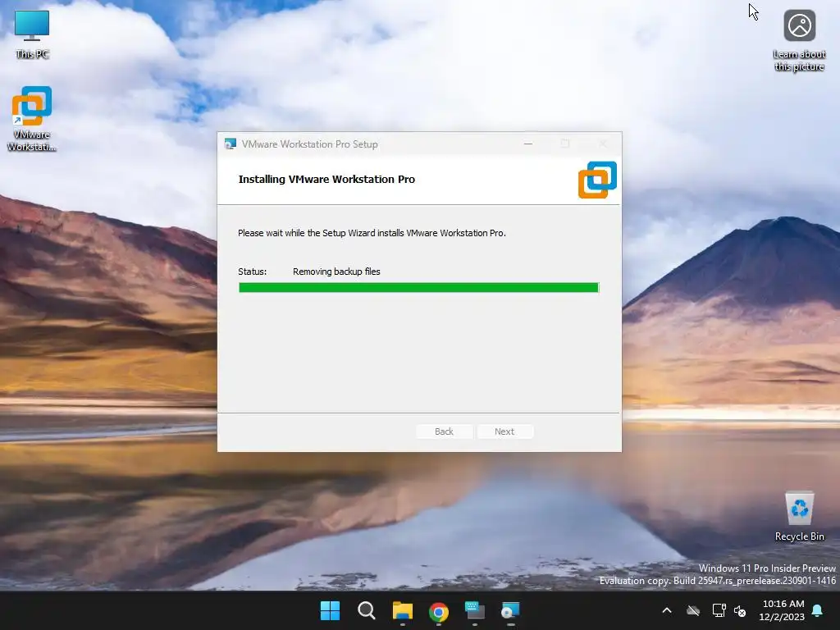Click the Installing VMware Workstation Pro heading
The image size is (840, 630).
click(326, 180)
